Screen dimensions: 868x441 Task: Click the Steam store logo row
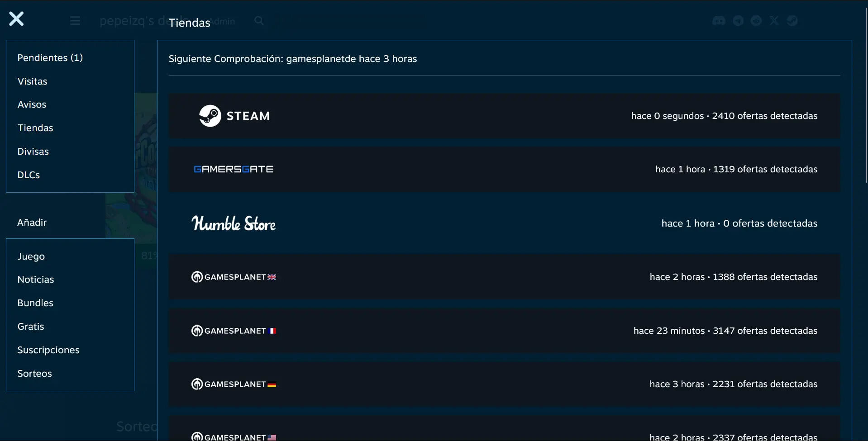coord(234,116)
